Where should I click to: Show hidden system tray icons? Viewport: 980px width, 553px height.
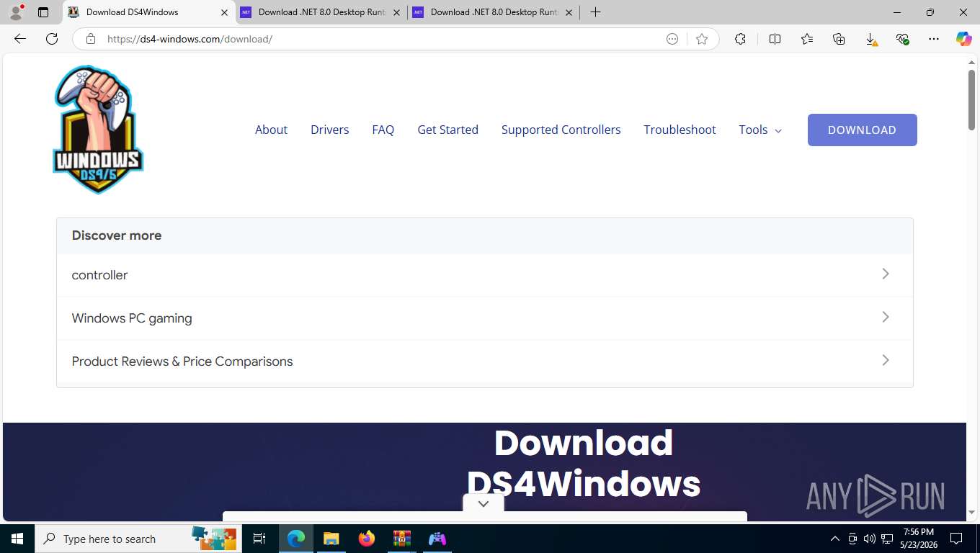[x=835, y=539]
